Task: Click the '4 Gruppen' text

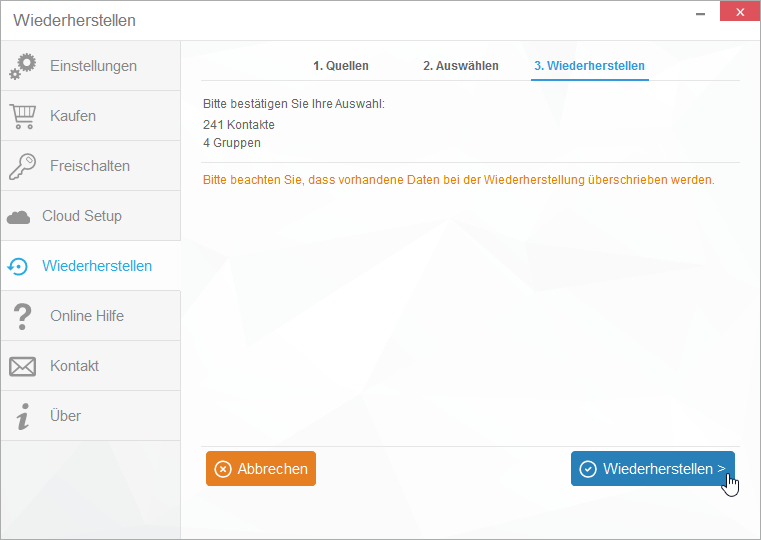Action: pos(232,143)
